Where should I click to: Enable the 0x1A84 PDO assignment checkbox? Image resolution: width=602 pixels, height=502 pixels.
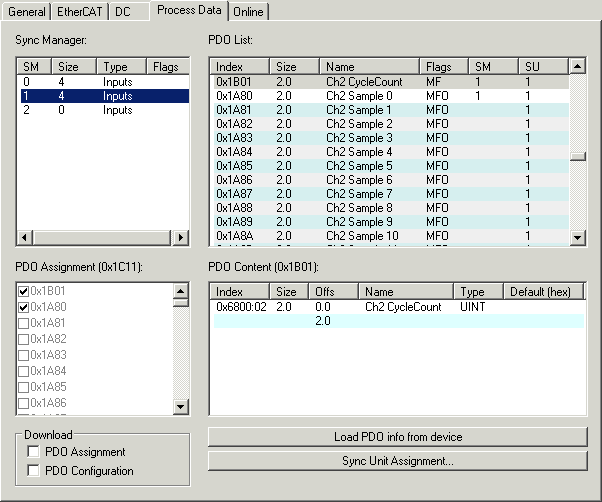click(x=23, y=371)
